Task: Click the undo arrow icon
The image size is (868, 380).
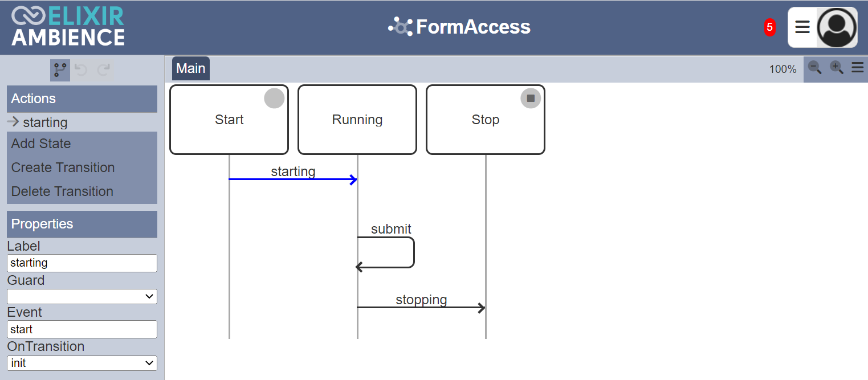Action: 81,70
